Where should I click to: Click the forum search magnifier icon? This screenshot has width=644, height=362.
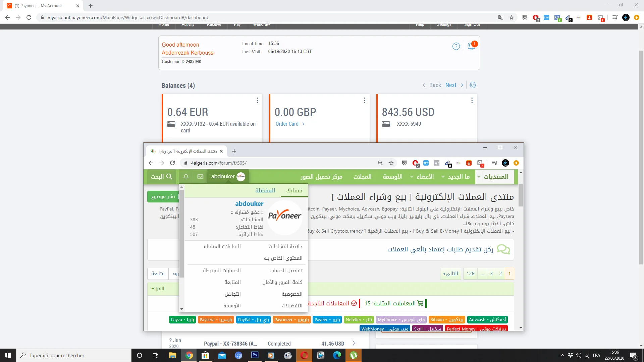[x=169, y=177]
